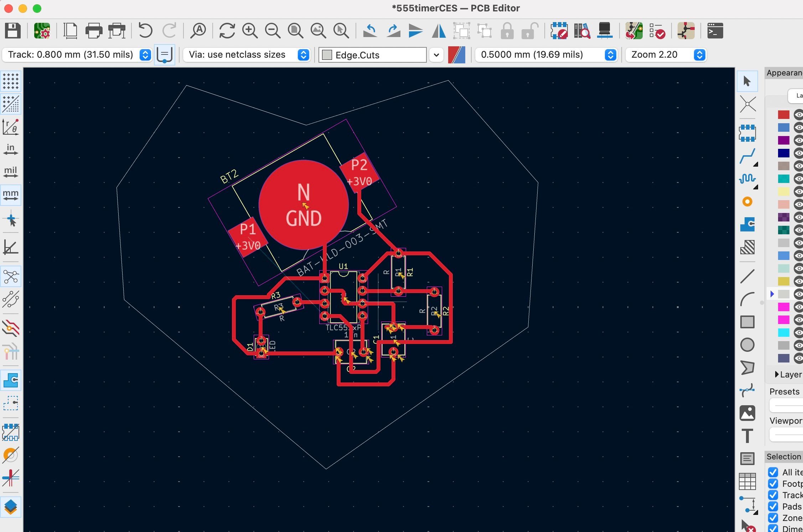Refresh the board view

tap(227, 31)
